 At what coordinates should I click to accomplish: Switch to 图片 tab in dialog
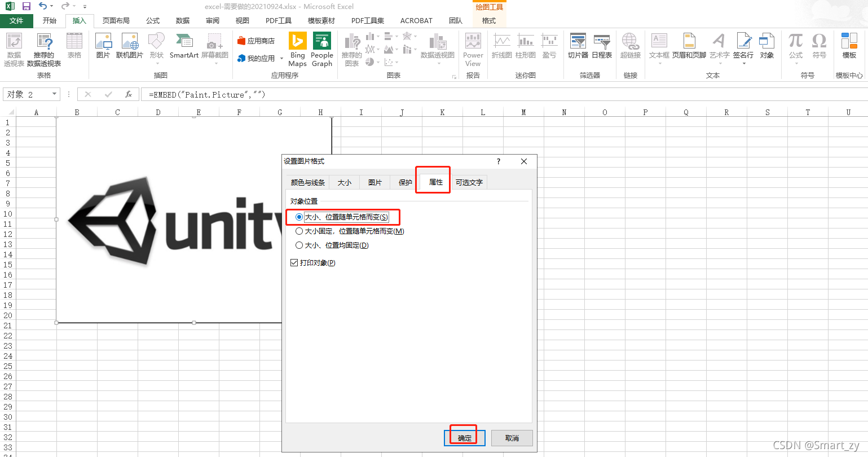(x=375, y=183)
